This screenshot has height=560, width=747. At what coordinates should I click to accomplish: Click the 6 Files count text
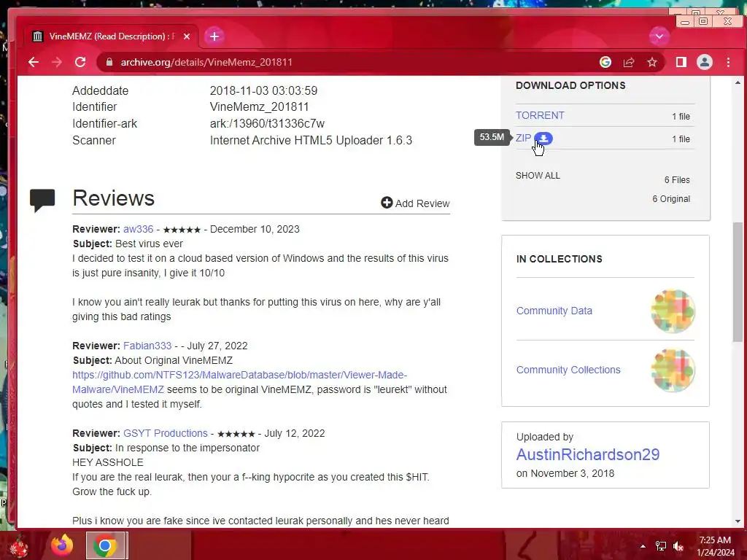(677, 180)
